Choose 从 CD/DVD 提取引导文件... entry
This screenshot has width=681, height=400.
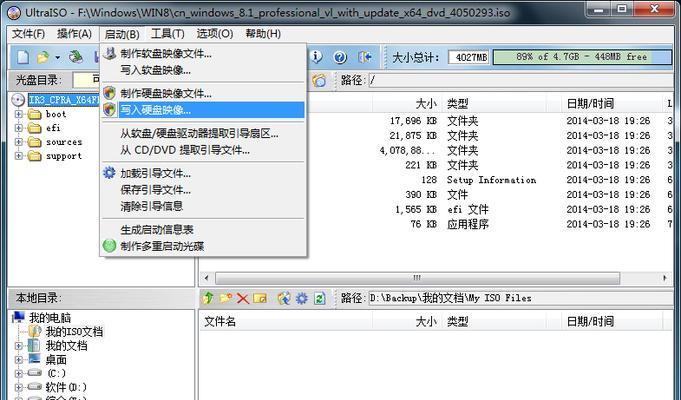[203, 150]
